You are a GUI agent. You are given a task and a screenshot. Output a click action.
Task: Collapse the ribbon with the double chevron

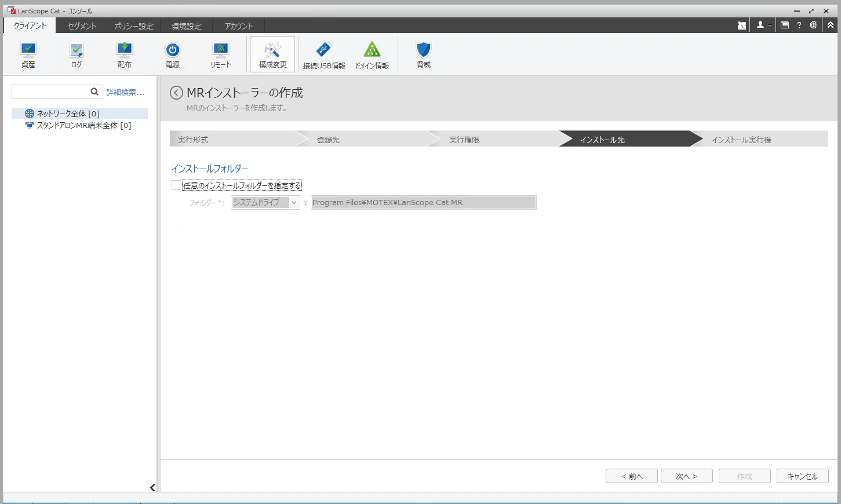click(831, 25)
